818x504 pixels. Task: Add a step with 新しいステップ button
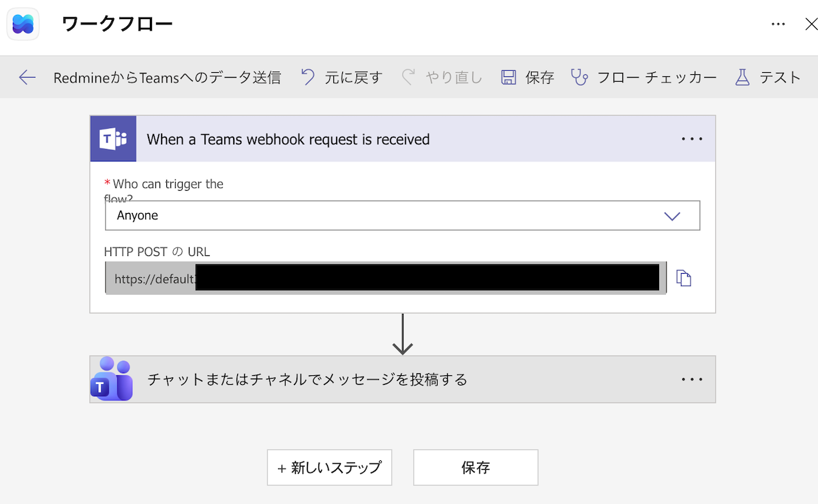coord(329,467)
